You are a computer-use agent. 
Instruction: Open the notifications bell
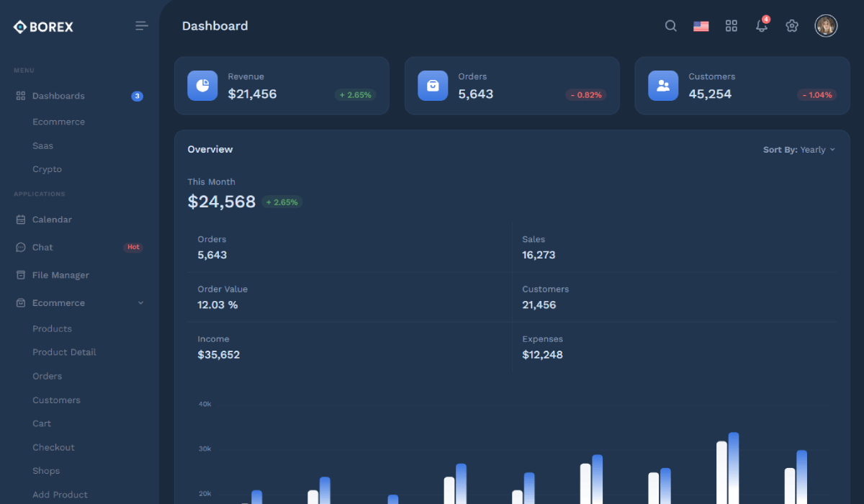pos(761,26)
